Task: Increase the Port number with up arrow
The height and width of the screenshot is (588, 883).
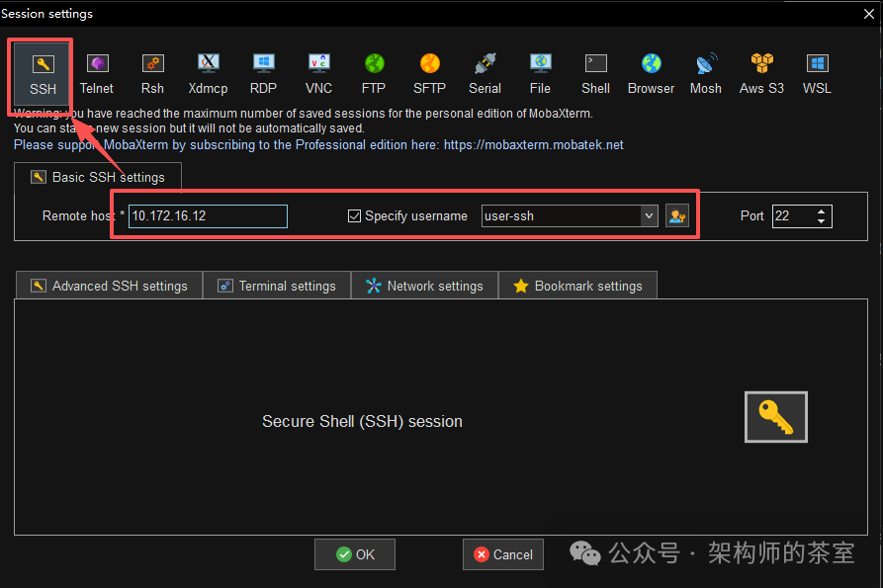Action: 821,211
